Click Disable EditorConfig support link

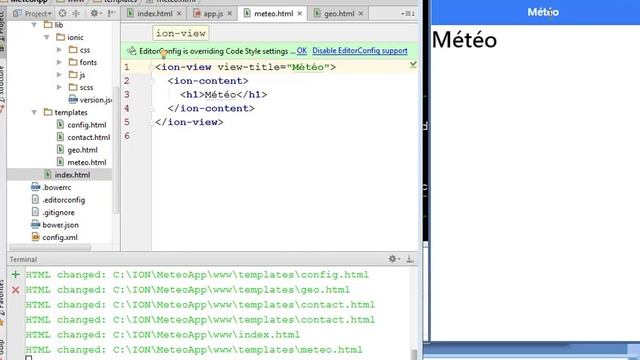point(360,51)
